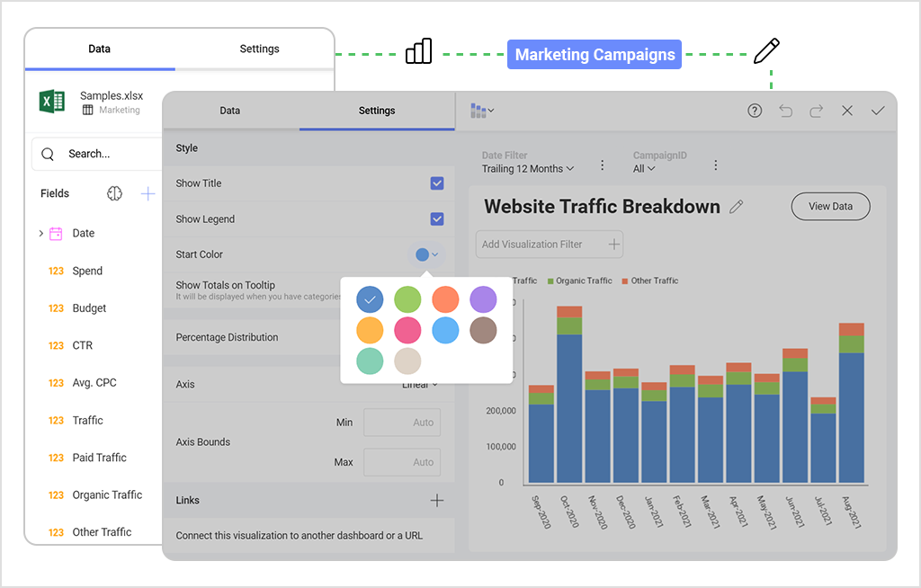Click the Redo arrow icon

(816, 110)
